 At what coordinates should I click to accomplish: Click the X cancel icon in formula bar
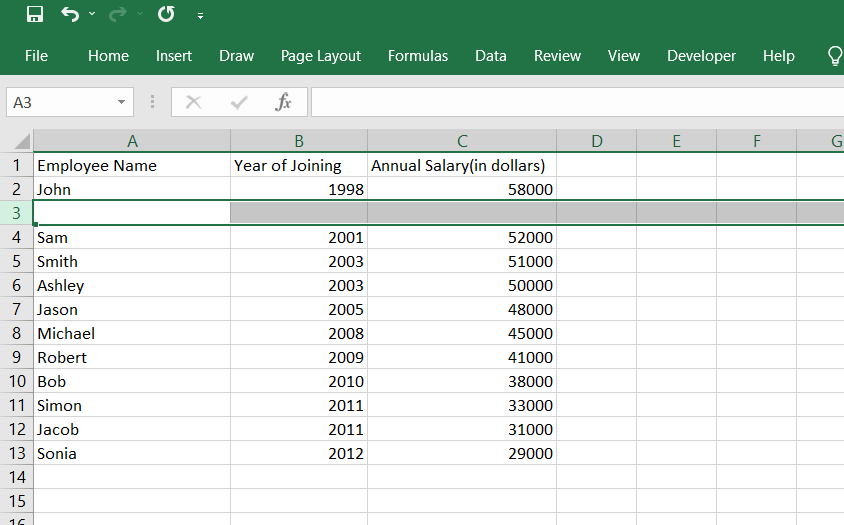pos(194,102)
